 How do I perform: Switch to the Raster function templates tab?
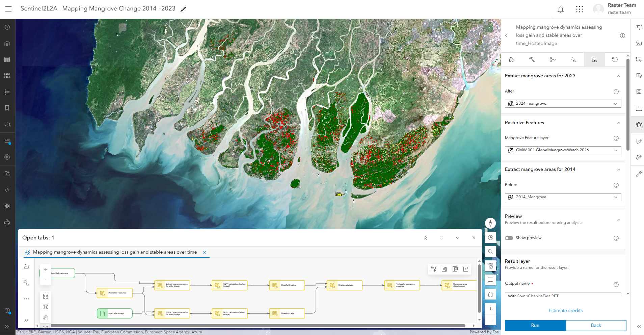pos(594,59)
